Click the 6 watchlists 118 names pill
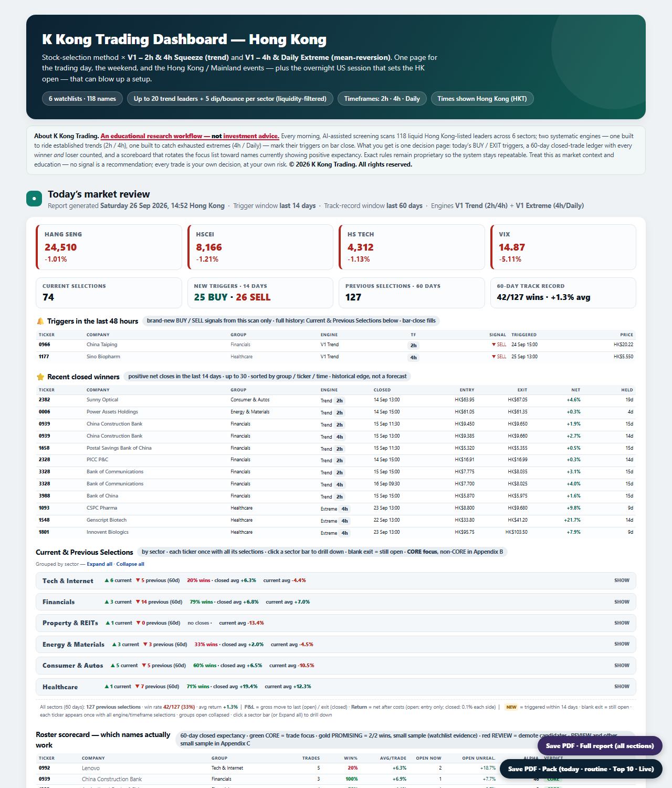The image size is (672, 788). coord(82,99)
